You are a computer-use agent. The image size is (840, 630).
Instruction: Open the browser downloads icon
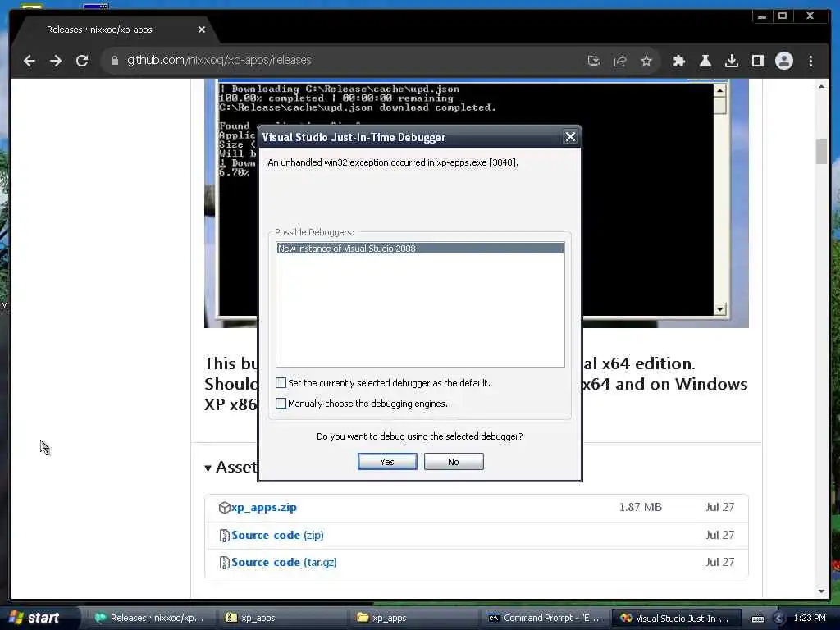tap(731, 61)
